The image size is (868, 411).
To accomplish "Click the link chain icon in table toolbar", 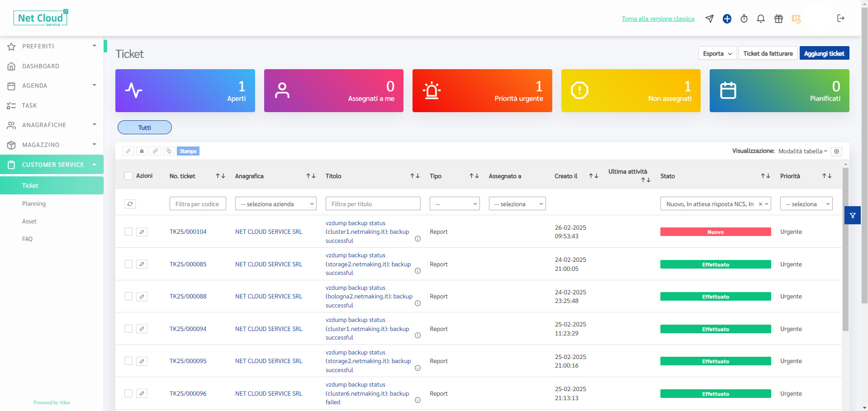I will click(x=156, y=151).
